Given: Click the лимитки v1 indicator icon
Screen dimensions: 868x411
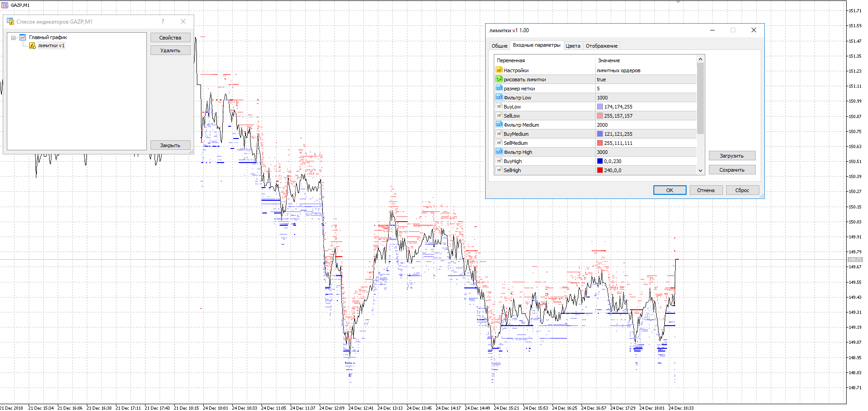Looking at the screenshot, I should (x=32, y=45).
